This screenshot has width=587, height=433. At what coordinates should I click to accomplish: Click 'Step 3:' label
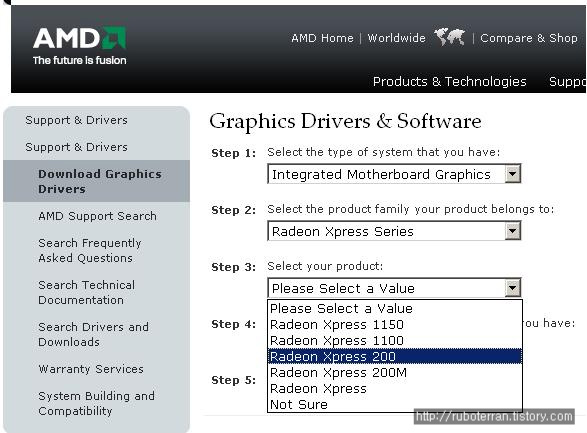[234, 267]
